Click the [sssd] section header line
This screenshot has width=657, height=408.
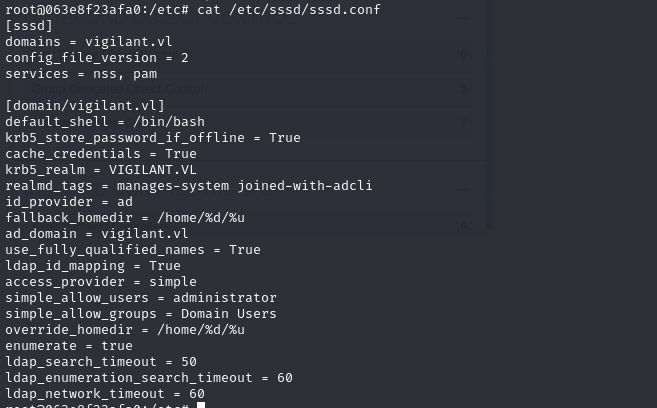(x=29, y=25)
